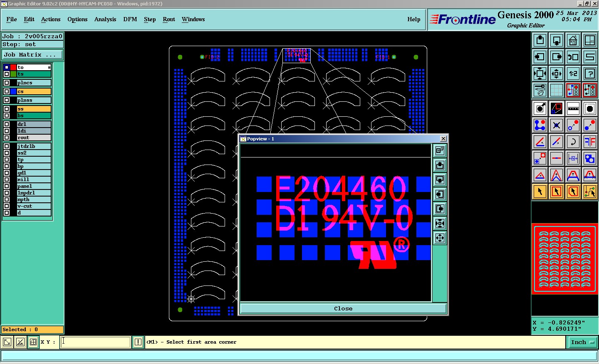Click the exclamation mark button beside XY field

(x=138, y=342)
